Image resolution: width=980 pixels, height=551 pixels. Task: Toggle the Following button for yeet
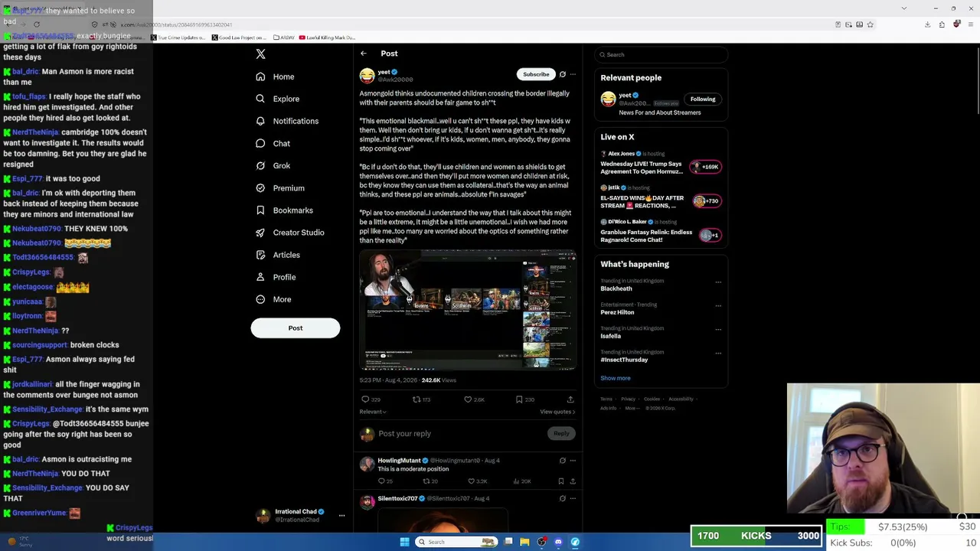click(703, 99)
